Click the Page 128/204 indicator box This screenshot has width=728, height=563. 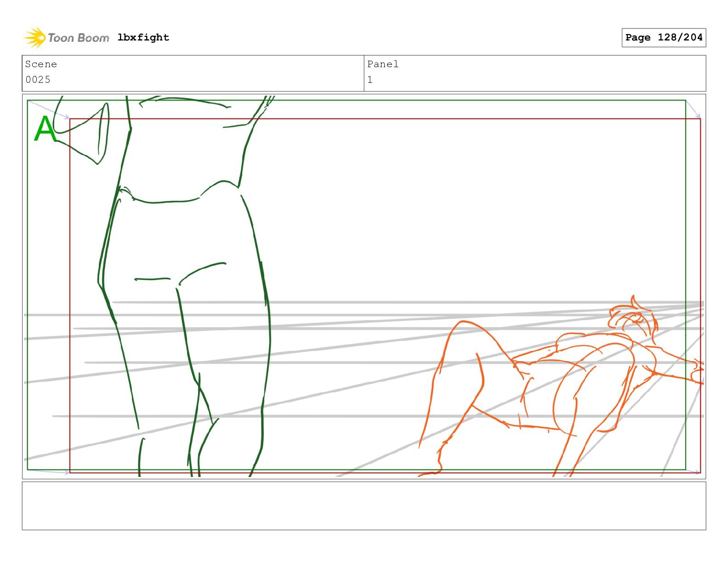click(x=664, y=38)
